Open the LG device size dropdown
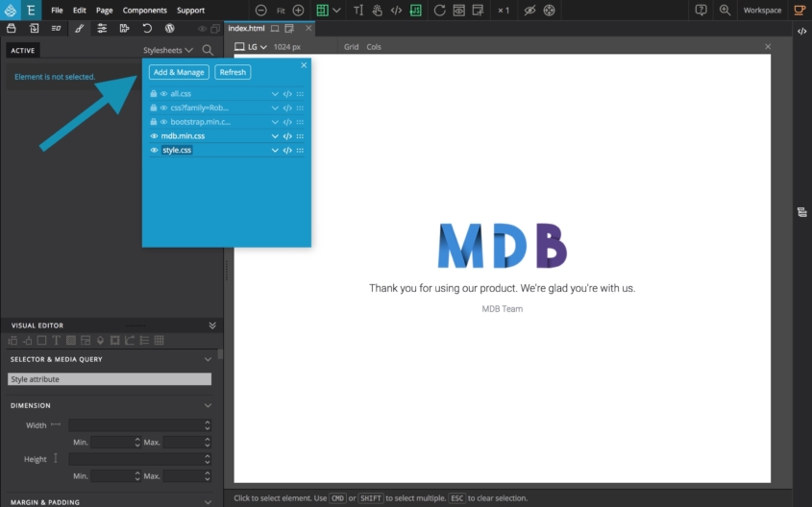 click(x=251, y=46)
